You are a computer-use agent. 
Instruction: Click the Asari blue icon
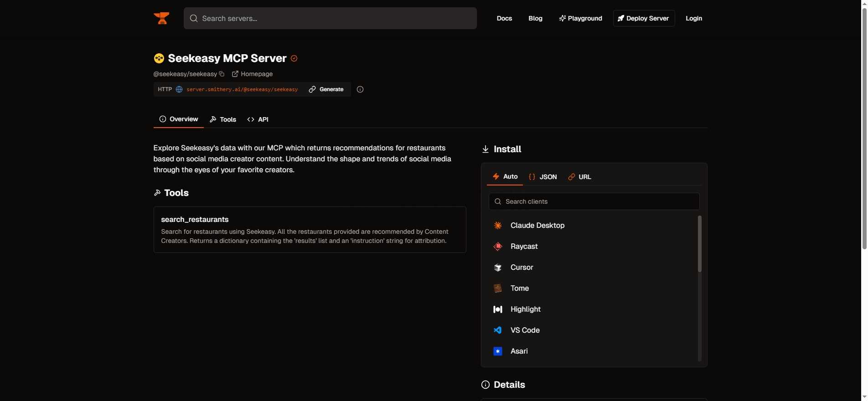coord(498,351)
